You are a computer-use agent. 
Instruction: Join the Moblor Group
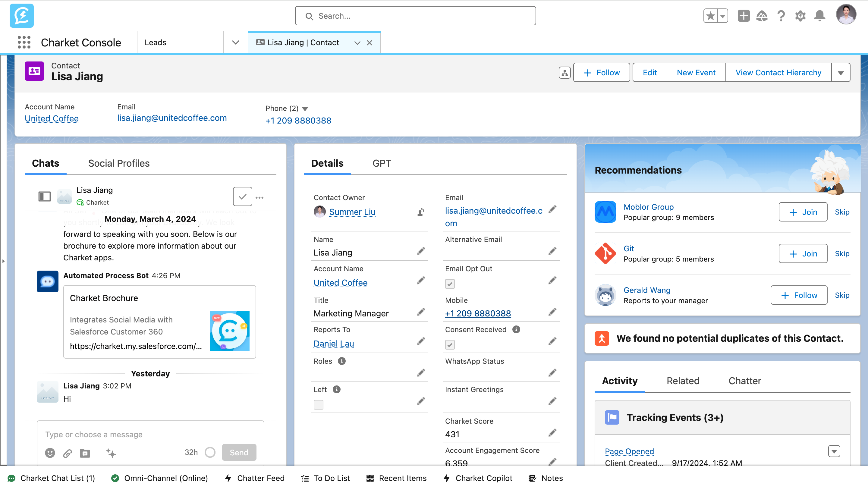803,212
